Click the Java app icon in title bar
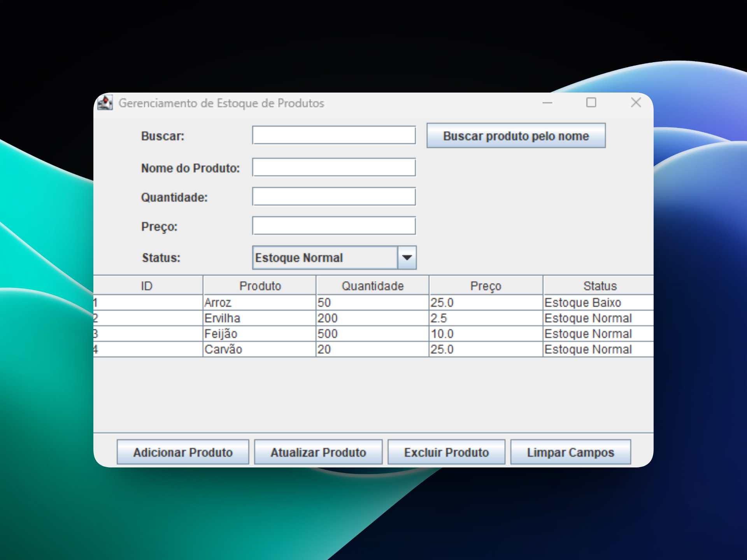Image resolution: width=747 pixels, height=560 pixels. pyautogui.click(x=105, y=103)
